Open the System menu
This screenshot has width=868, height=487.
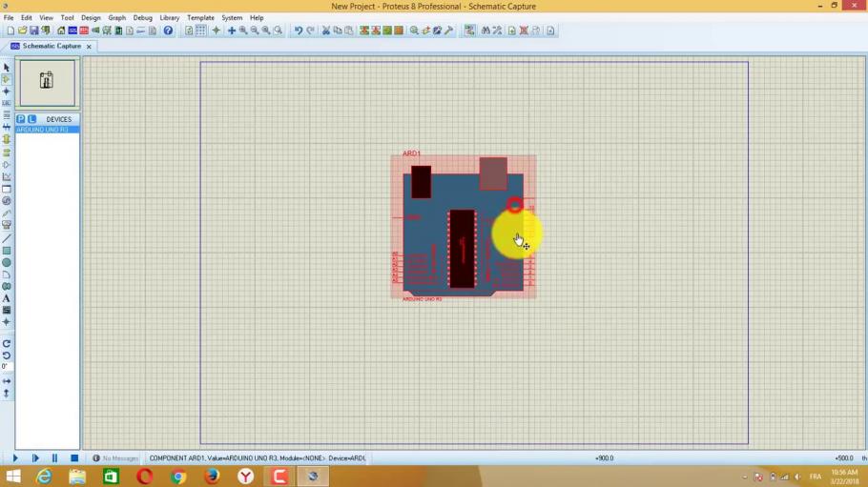[x=232, y=18]
